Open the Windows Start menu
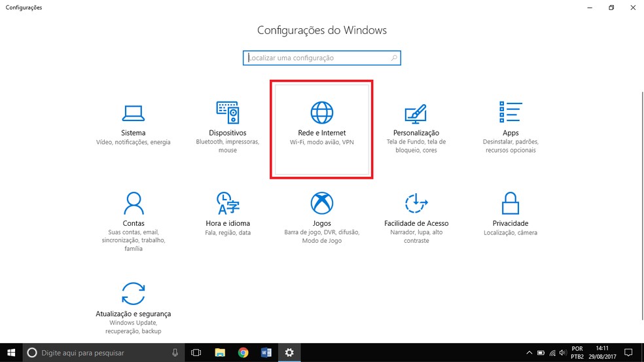The width and height of the screenshot is (644, 362). pos(11,353)
